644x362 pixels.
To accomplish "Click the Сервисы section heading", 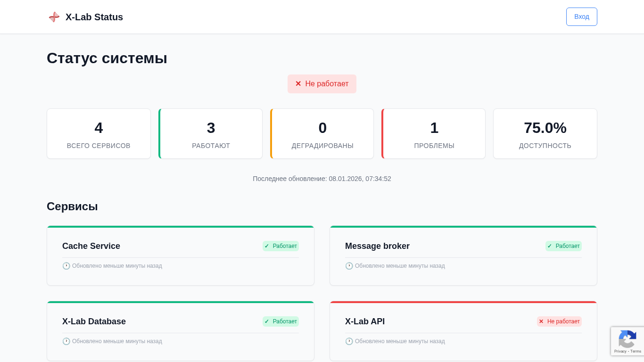I will pyautogui.click(x=72, y=206).
